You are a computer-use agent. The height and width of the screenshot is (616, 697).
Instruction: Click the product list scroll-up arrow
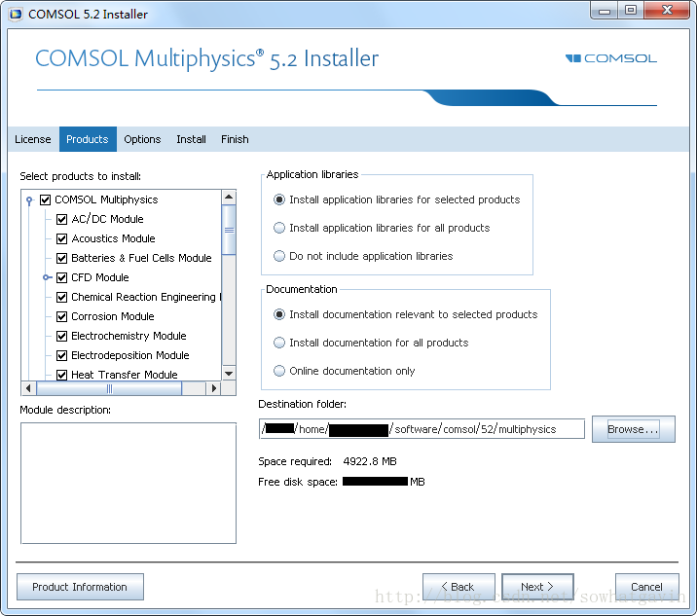(229, 197)
